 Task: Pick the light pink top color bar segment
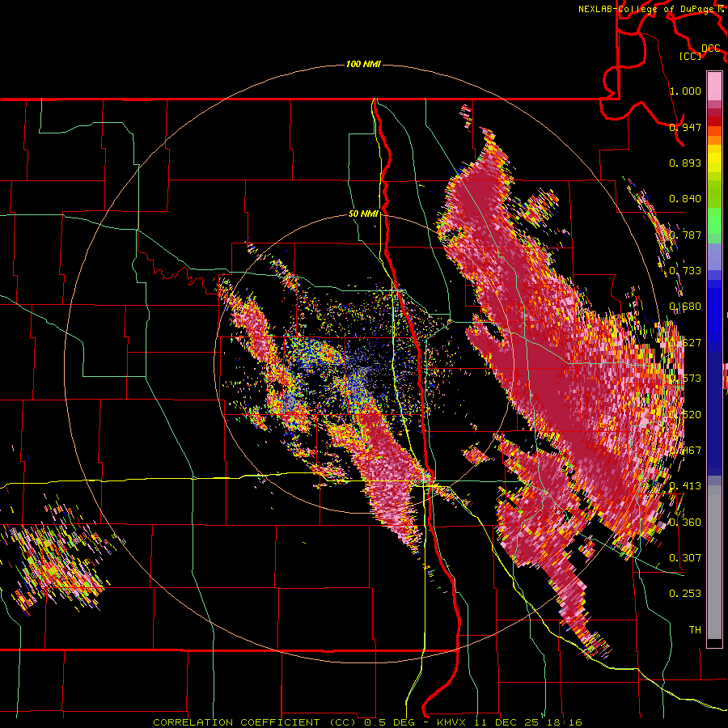point(714,86)
